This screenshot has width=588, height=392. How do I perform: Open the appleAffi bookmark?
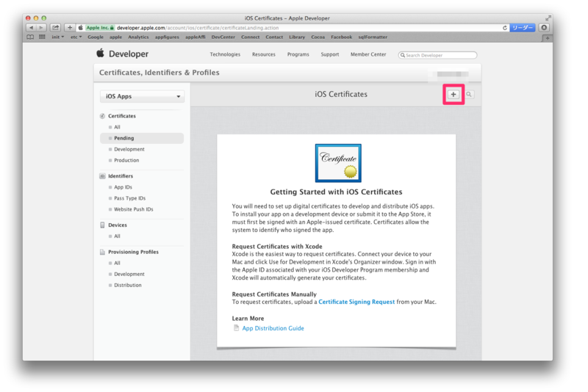pyautogui.click(x=196, y=37)
